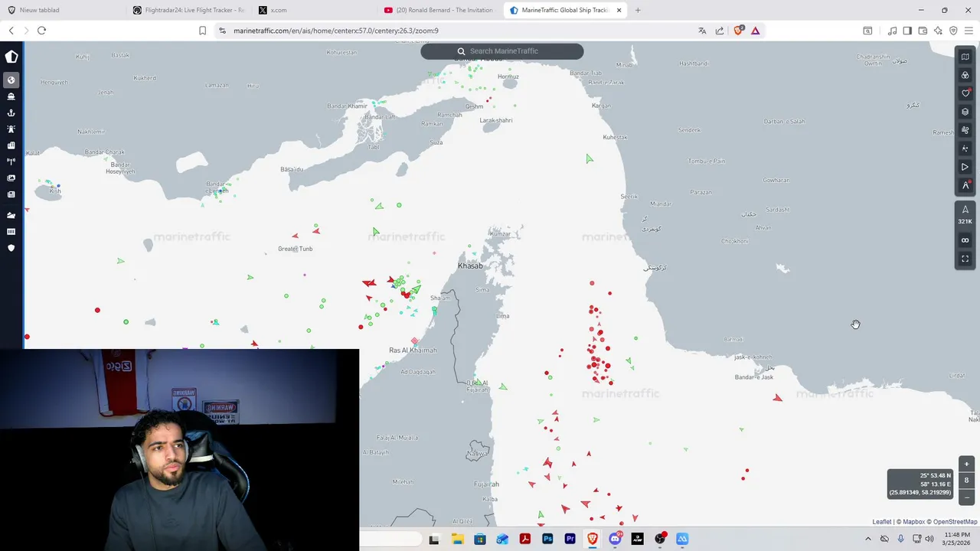The image size is (980, 551).
Task: Open the map layers stack icon
Action: point(965,112)
